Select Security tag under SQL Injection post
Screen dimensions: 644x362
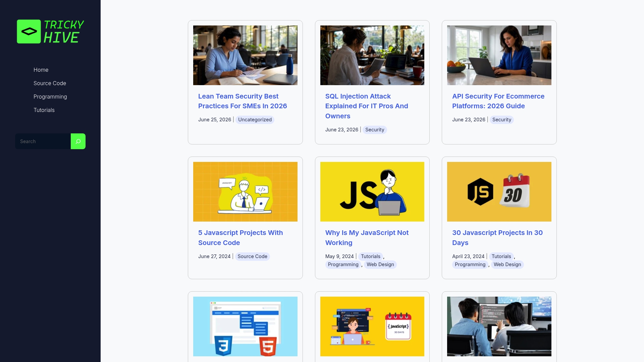[375, 130]
